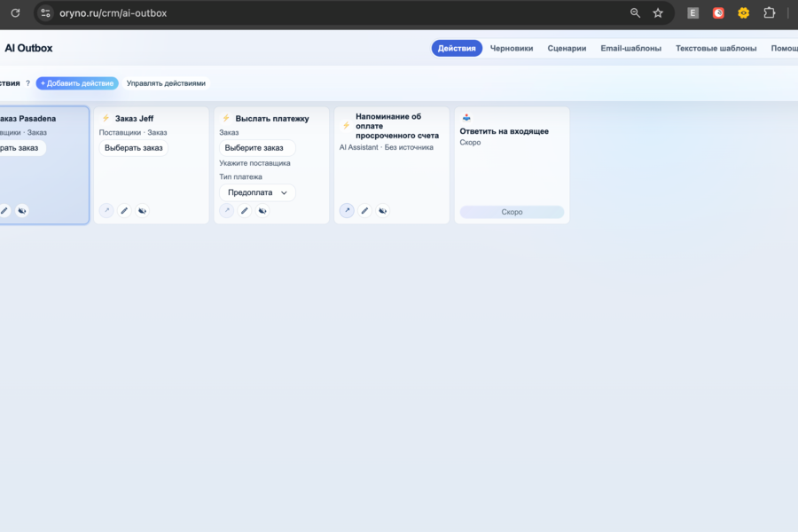The width and height of the screenshot is (798, 532).
Task: Hide the Заказ Jeff action card
Action: coord(142,210)
